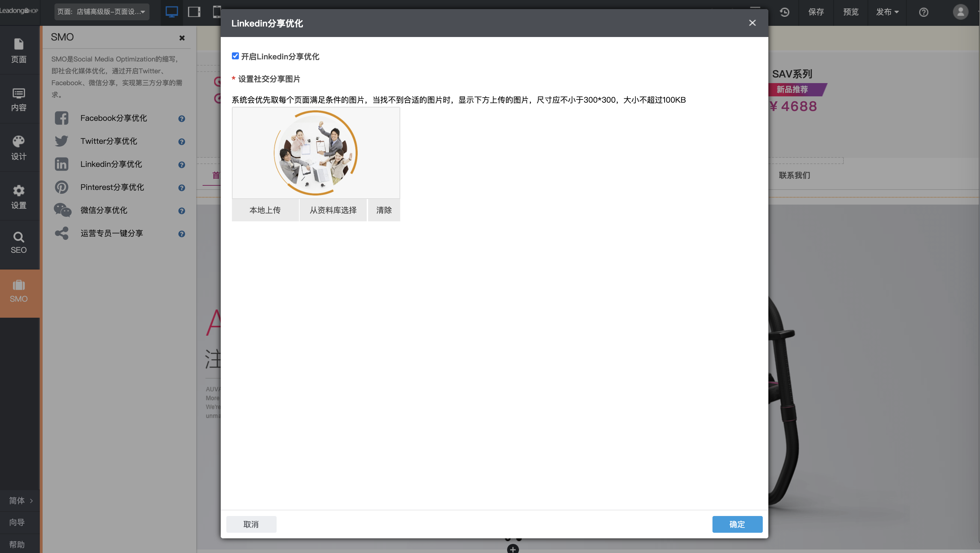980x553 pixels.
Task: Show help tip for Linkedin分享优化
Action: [x=182, y=165]
